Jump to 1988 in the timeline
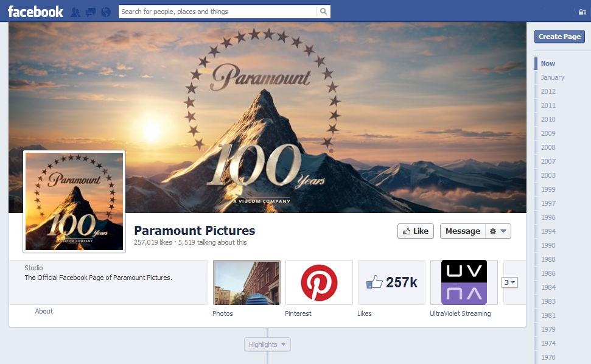Viewport: 591px width, 364px height. point(548,259)
